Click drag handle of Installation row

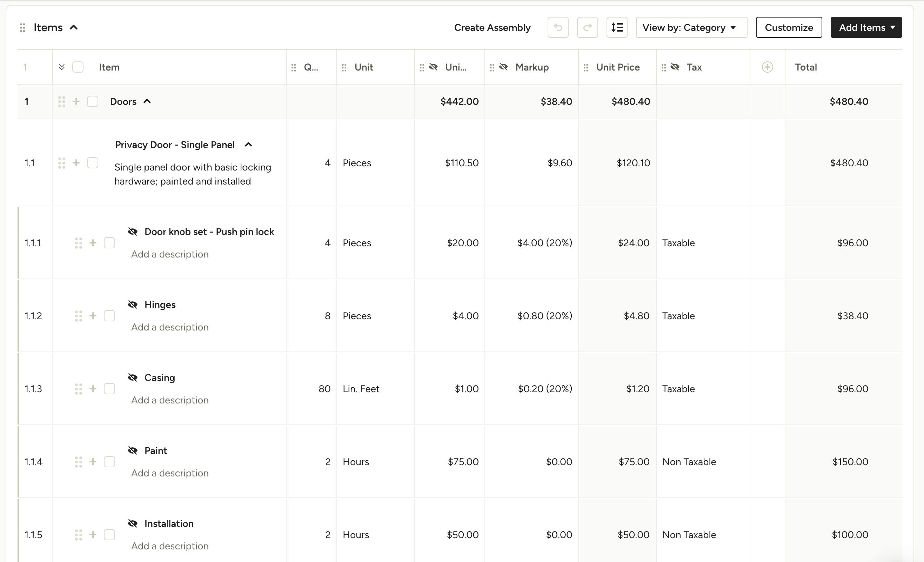[78, 535]
